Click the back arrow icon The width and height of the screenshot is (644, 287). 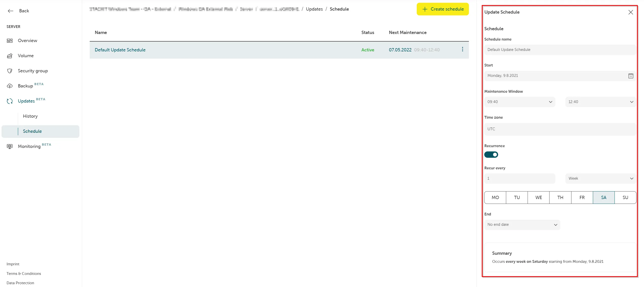click(10, 11)
